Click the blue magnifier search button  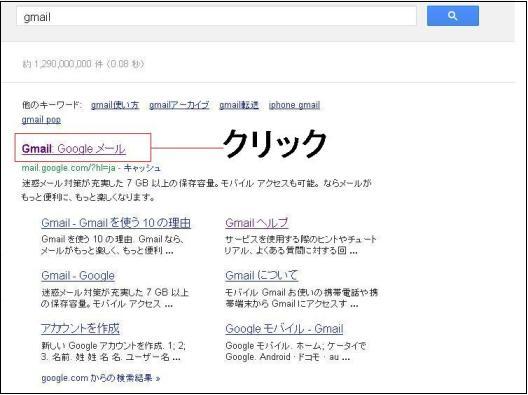coord(453,16)
